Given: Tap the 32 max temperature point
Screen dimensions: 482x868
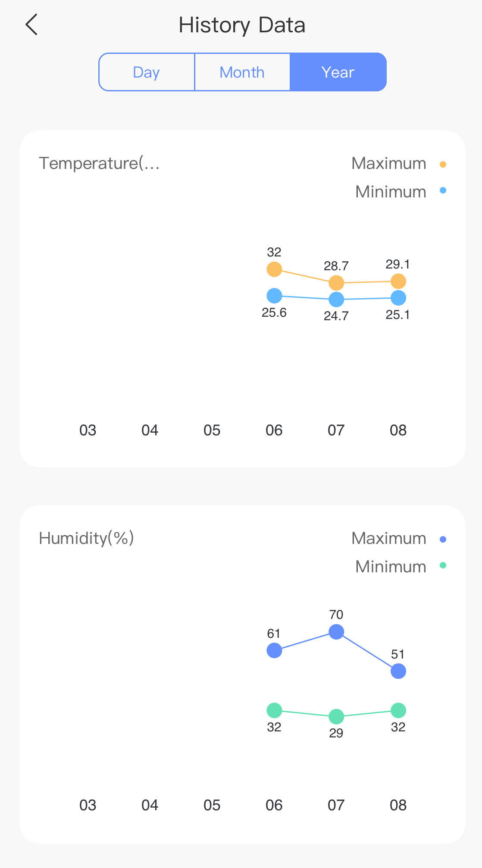Looking at the screenshot, I should click(274, 269).
